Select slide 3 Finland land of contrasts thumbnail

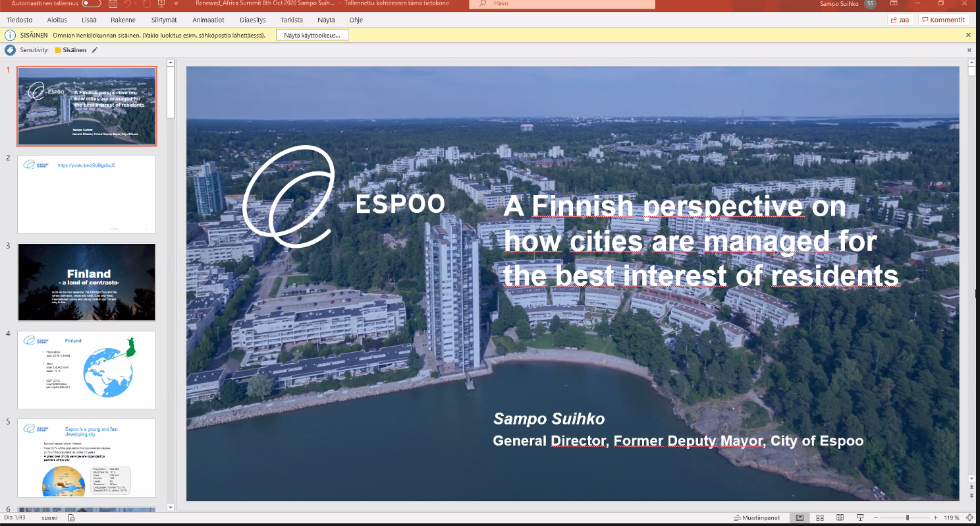tap(87, 282)
